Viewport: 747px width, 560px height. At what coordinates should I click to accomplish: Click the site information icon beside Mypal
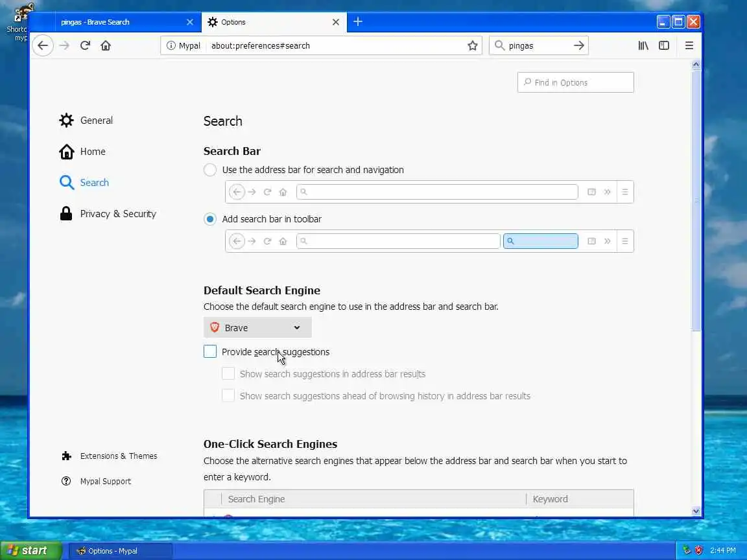[171, 46]
